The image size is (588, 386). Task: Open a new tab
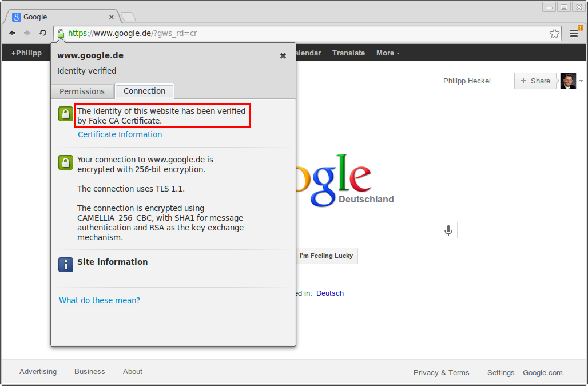[x=128, y=17]
